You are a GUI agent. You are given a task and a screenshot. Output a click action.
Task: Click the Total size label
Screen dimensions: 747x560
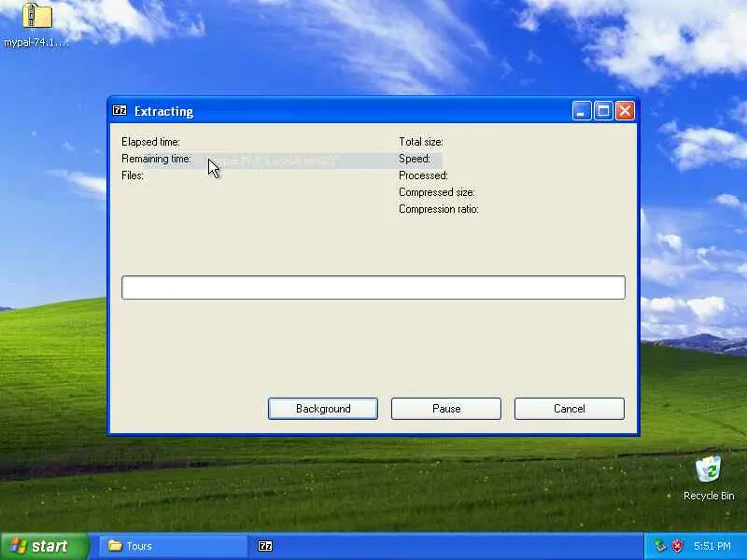click(421, 142)
